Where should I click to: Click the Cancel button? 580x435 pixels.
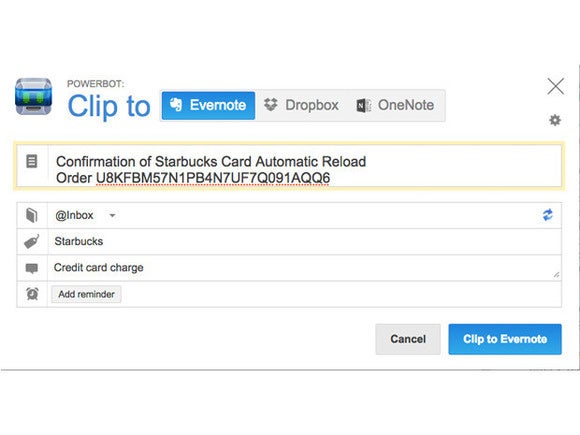(408, 339)
